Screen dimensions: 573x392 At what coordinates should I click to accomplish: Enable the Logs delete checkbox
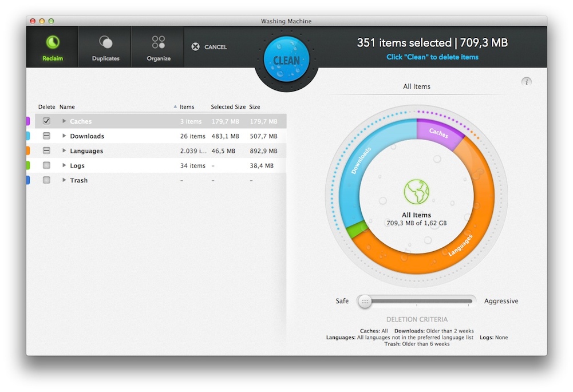tap(46, 165)
